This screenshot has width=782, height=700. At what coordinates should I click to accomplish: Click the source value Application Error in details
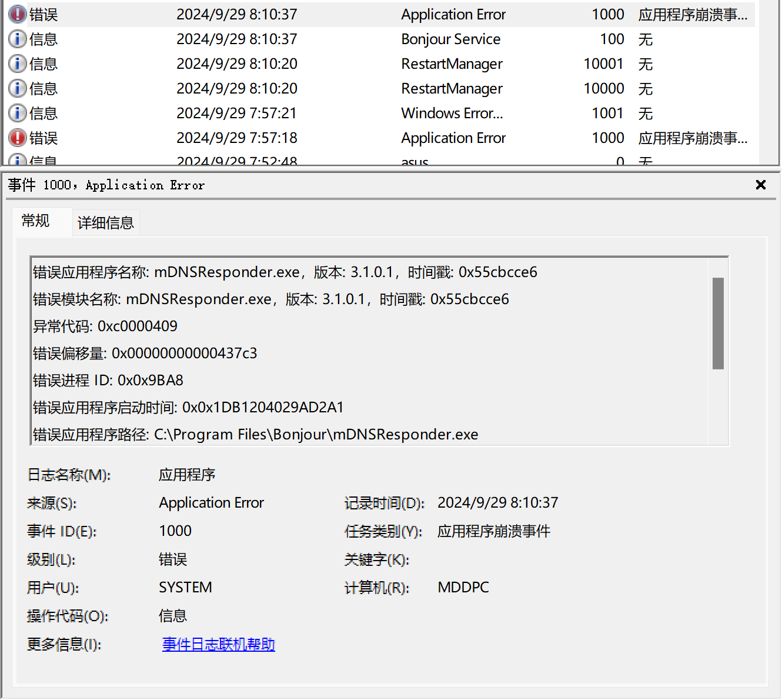coord(212,503)
